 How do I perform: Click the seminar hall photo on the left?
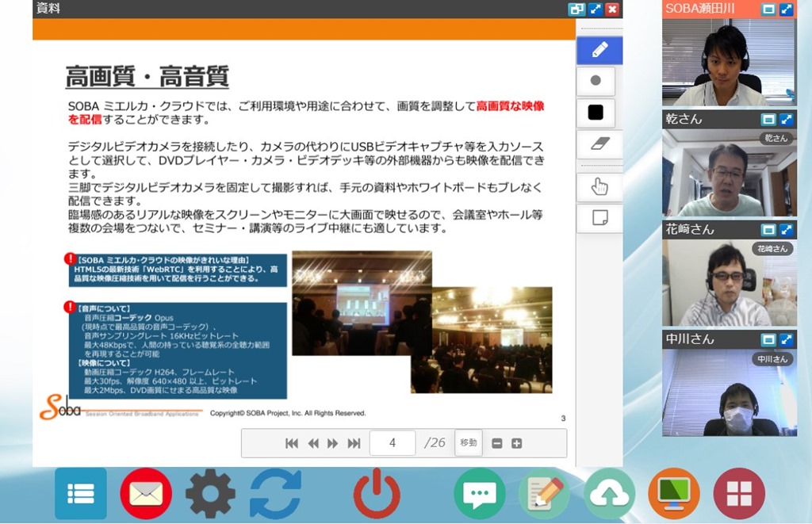tap(362, 303)
